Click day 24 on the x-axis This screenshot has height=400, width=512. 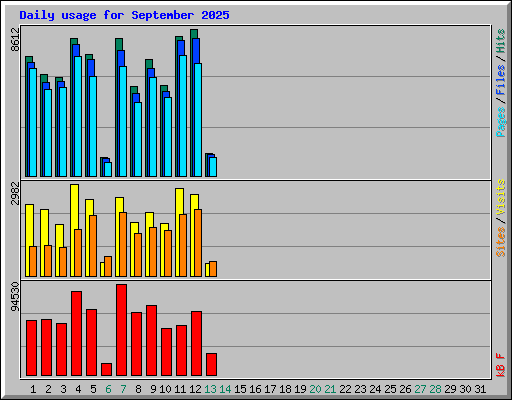click(375, 389)
